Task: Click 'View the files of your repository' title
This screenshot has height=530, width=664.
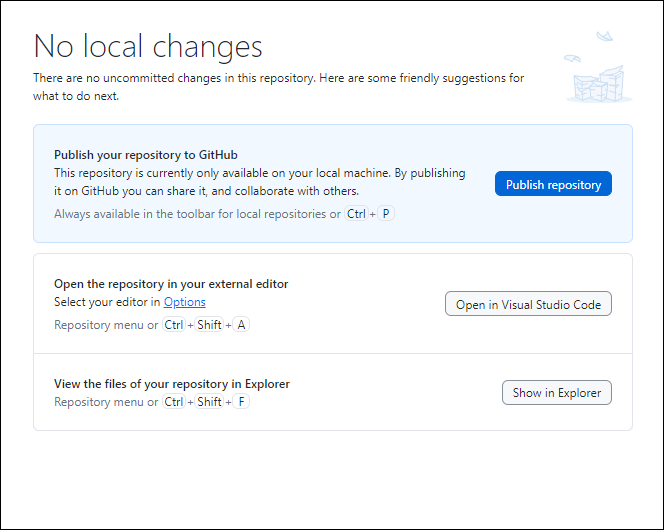Action: (x=172, y=384)
